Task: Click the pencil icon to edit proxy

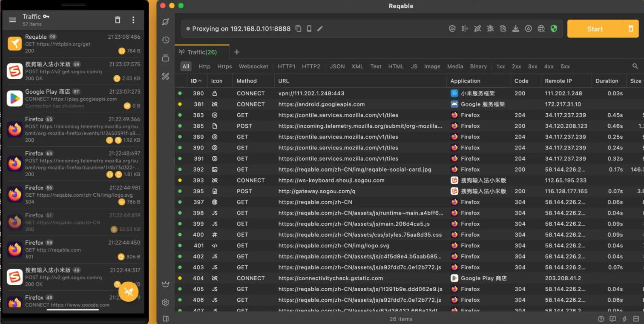Action: coord(320,29)
